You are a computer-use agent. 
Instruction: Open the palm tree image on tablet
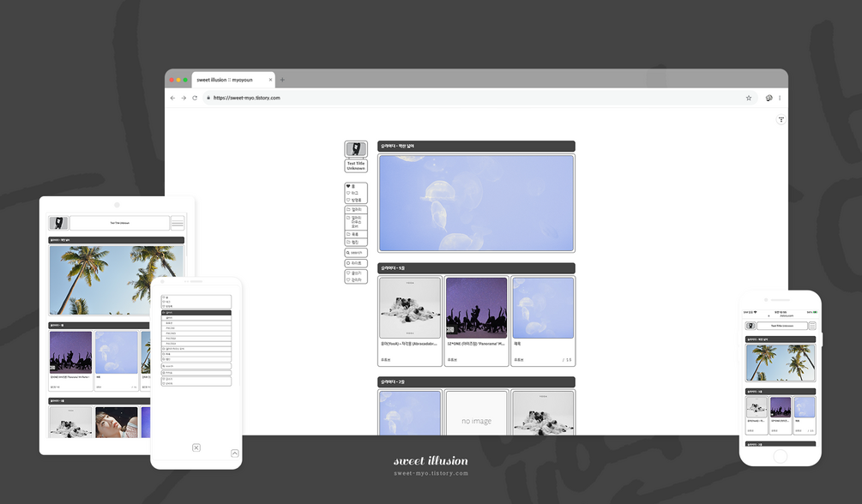coord(116,280)
